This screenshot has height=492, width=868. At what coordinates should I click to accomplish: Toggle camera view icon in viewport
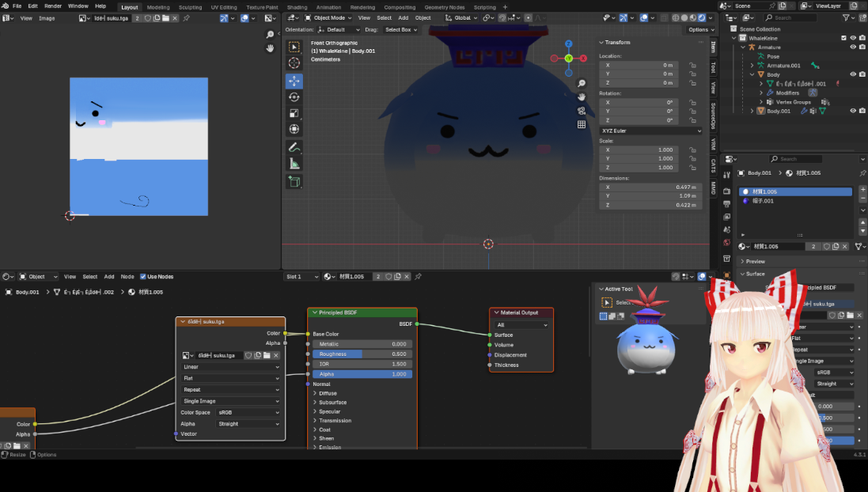coord(582,111)
